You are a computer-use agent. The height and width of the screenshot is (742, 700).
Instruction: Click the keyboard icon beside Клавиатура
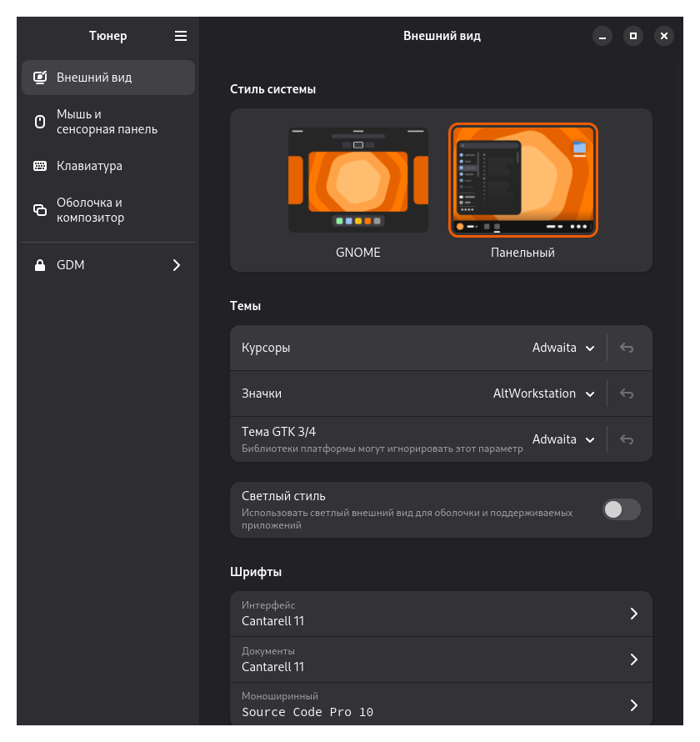(40, 166)
